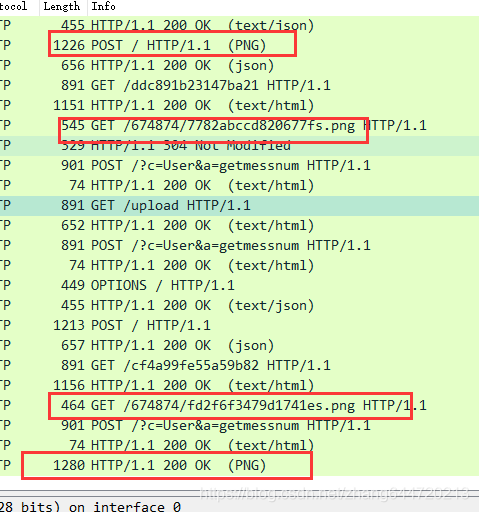This screenshot has height=512, width=479.
Task: Select the 329 HTTP/1.1 304 Not Modified row
Action: (x=239, y=146)
